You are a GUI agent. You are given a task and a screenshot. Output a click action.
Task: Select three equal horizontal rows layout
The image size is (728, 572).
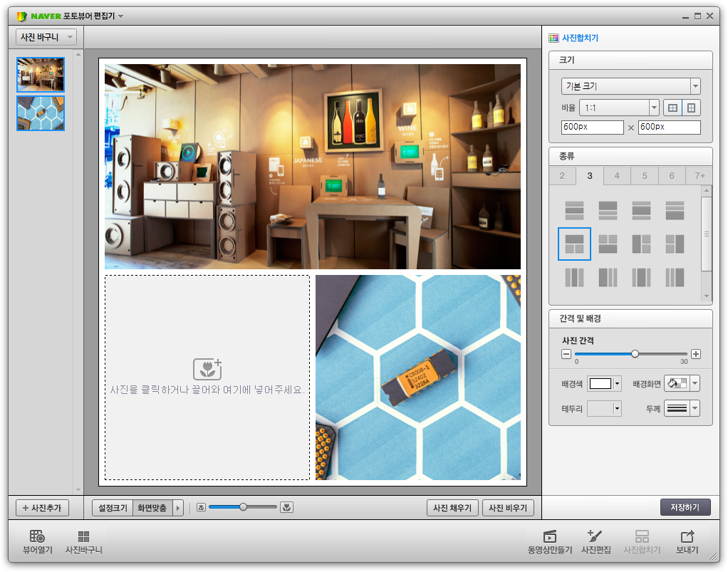[574, 210]
